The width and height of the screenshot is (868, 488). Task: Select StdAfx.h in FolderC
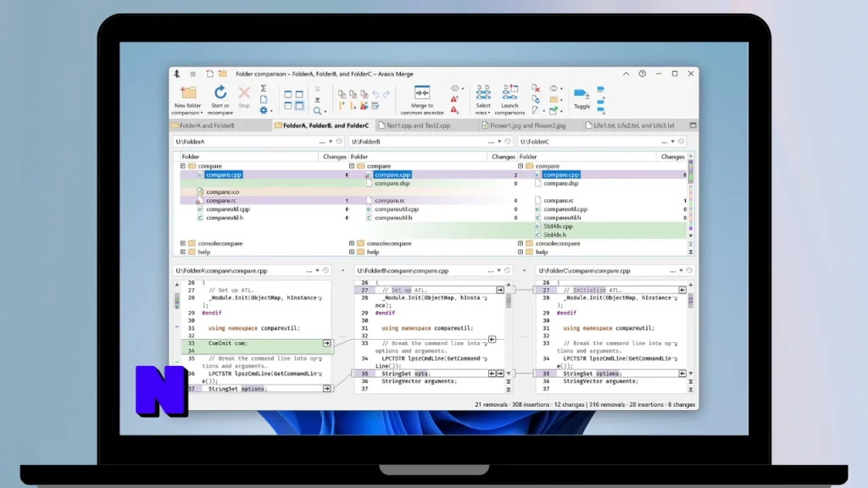[554, 235]
